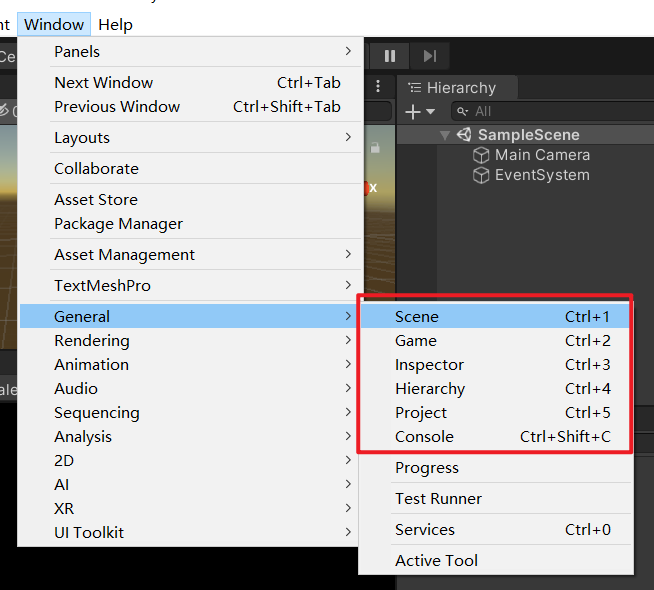The width and height of the screenshot is (654, 590).
Task: Select Main Camera in Hierarchy
Action: coord(542,155)
